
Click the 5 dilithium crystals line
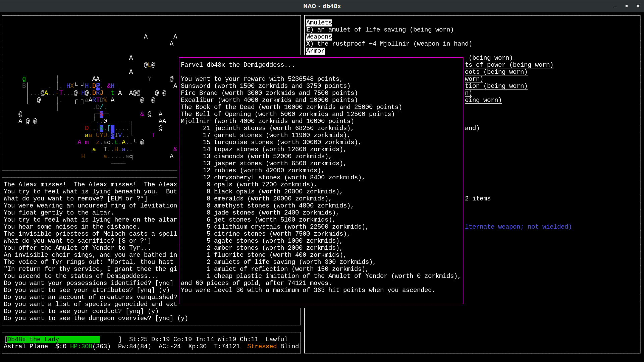(287, 227)
